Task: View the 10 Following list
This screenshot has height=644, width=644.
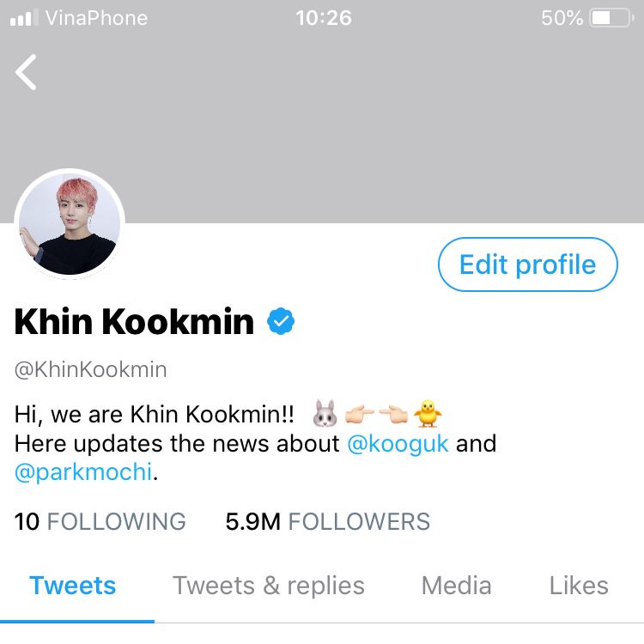Action: [x=100, y=521]
